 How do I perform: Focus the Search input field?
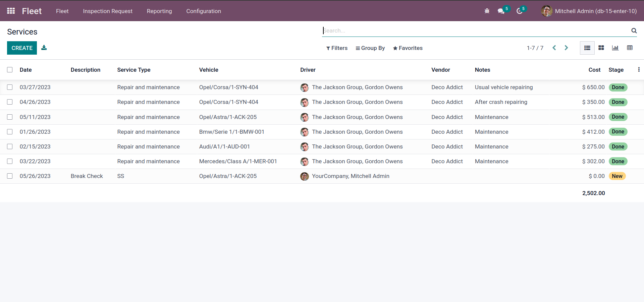click(x=476, y=31)
